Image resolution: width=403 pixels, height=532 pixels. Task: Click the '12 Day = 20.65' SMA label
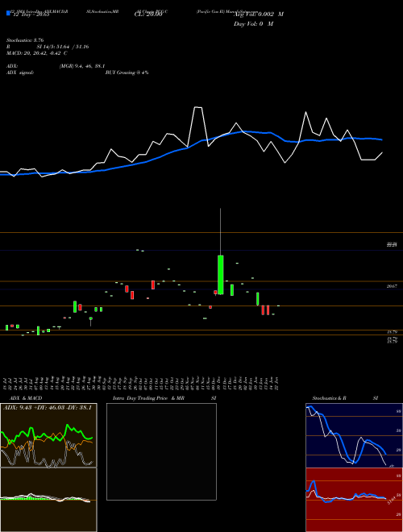click(x=31, y=14)
